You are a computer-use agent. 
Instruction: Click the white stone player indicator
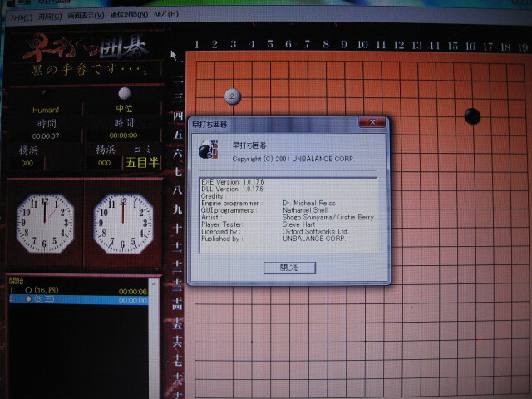[124, 93]
